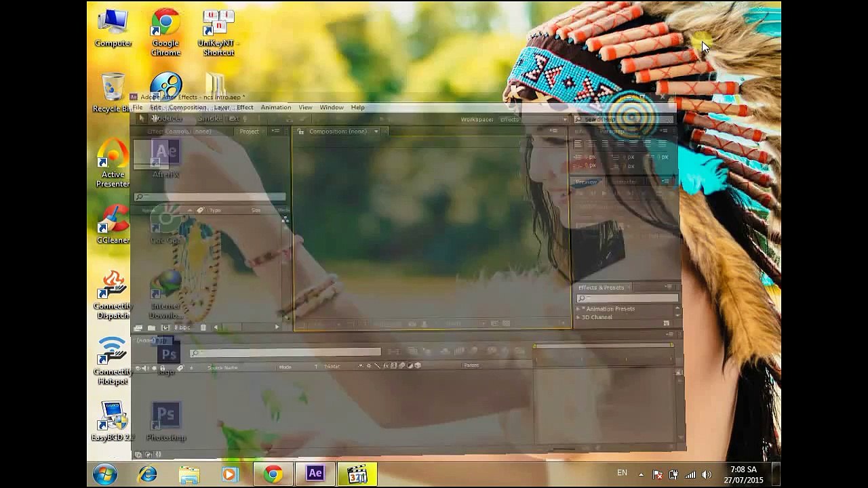
Task: Click the Lock column header in timeline
Action: pos(161,367)
